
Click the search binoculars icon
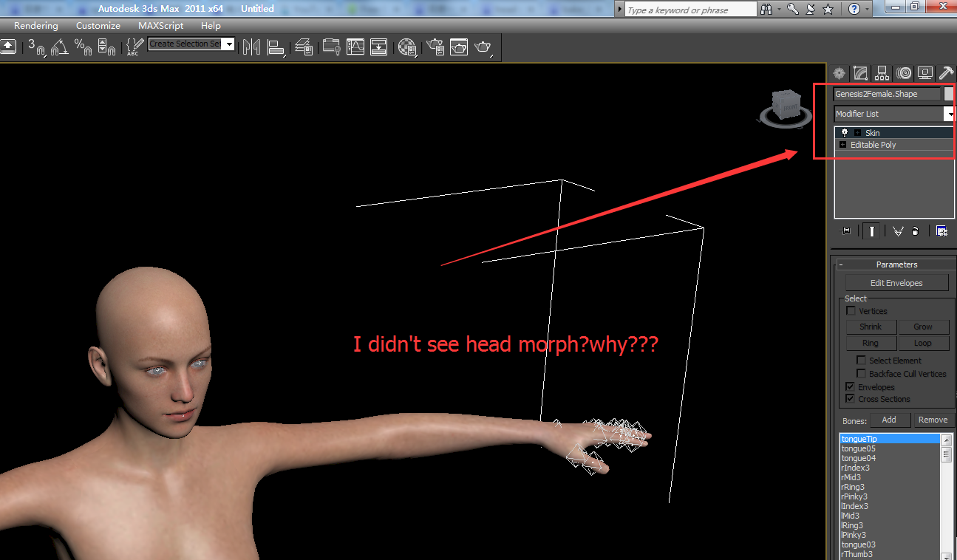coord(766,9)
